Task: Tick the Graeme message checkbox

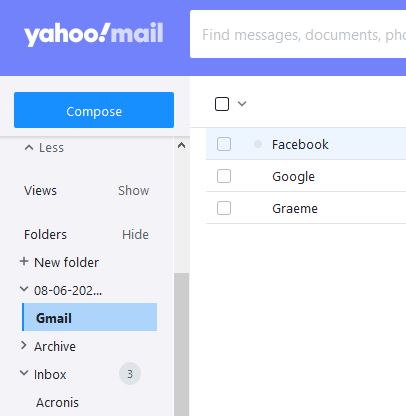Action: tap(224, 208)
